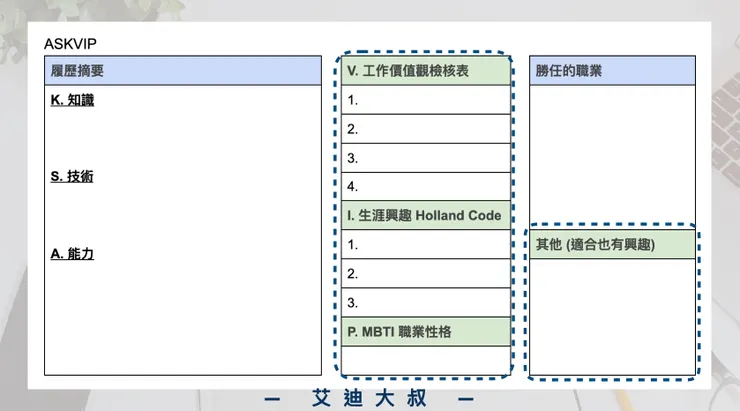Screen dimensions: 740x411
Task: Click row 1 under Holland Code
Action: [426, 244]
